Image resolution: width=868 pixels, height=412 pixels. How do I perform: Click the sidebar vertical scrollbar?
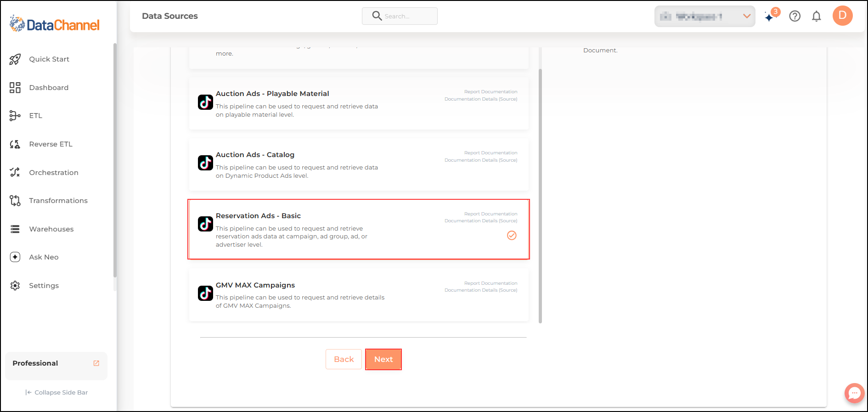115,161
